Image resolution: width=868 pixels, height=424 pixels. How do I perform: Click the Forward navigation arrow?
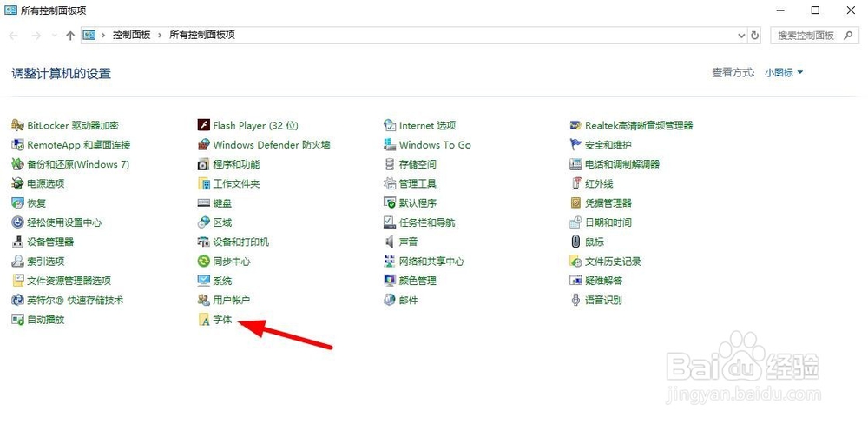[36, 36]
